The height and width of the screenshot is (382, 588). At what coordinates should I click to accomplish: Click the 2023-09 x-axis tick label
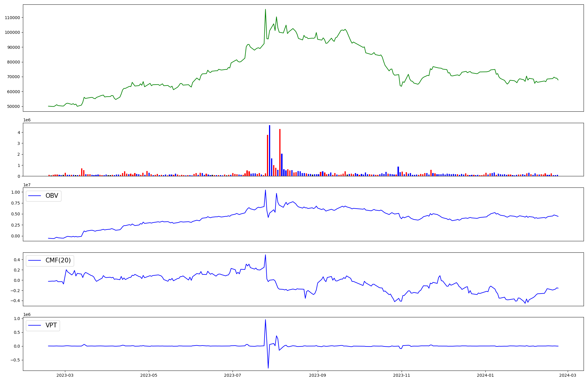[318, 375]
